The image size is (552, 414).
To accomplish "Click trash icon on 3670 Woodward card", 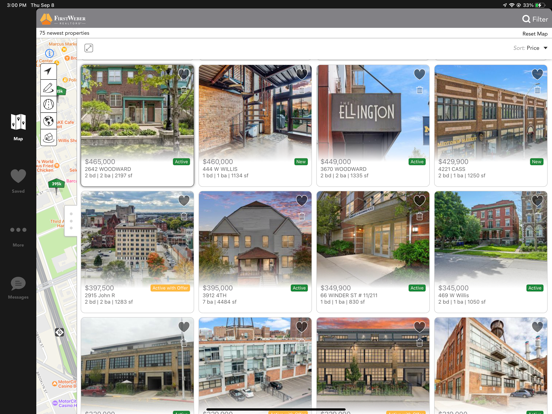I will (419, 90).
